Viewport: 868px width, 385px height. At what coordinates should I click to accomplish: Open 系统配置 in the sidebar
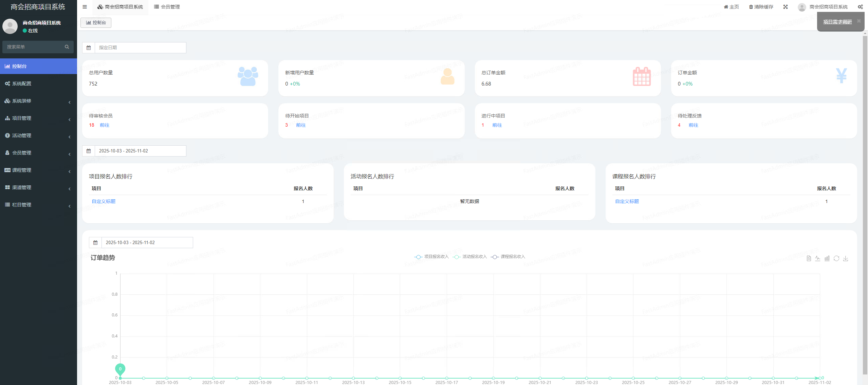(22, 84)
